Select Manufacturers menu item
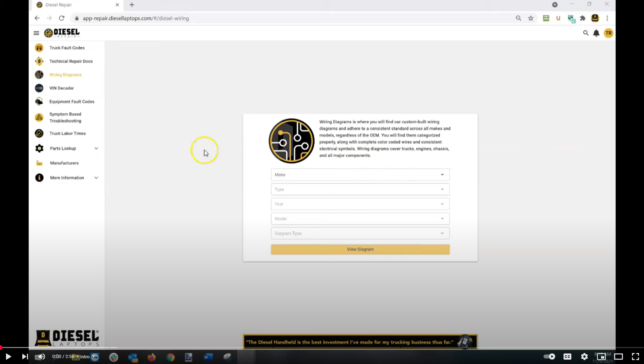Screen dimensions: 644x364 64,163
